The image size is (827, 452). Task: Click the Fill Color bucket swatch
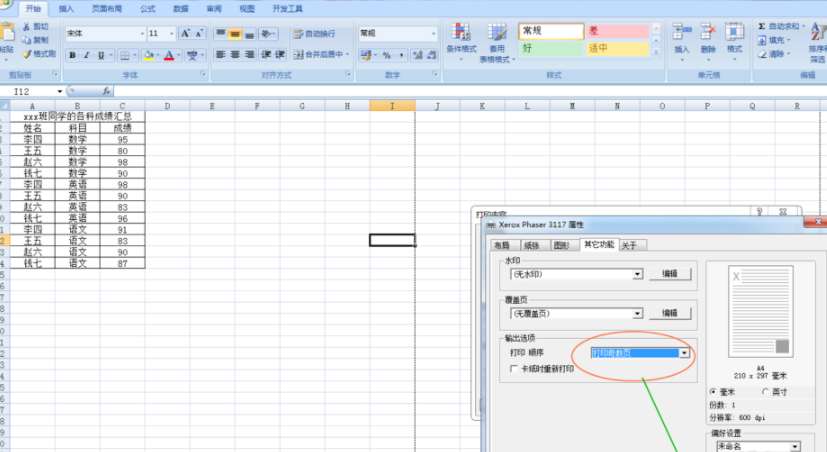(x=149, y=55)
